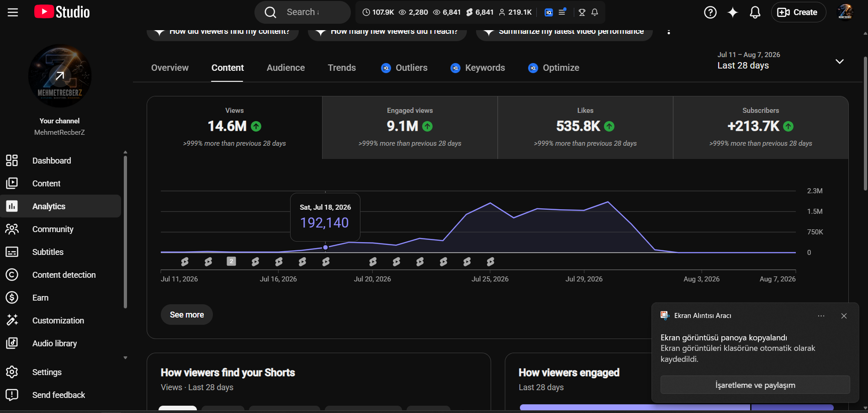Click the Shorts icon beside 6,841
868x413 pixels.
coord(469,12)
